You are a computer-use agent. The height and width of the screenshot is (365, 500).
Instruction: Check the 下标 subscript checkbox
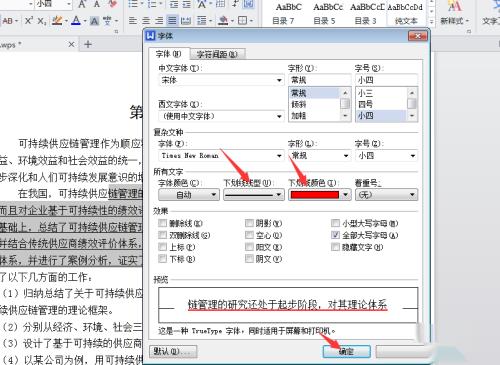click(162, 259)
